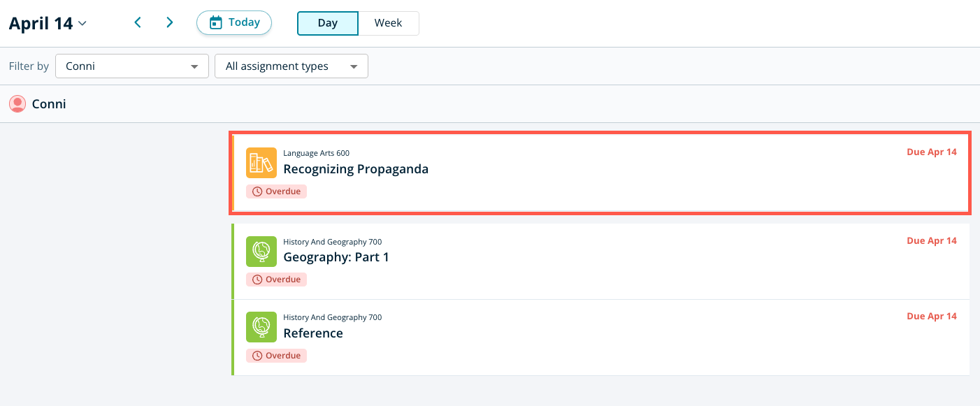Open the Recognizing Propaganda assignment

[355, 169]
